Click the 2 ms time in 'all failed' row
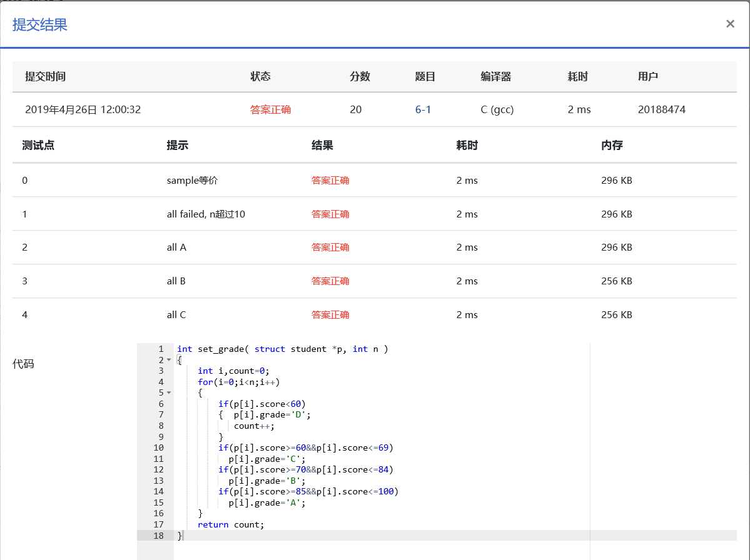750x560 pixels. pyautogui.click(x=467, y=214)
